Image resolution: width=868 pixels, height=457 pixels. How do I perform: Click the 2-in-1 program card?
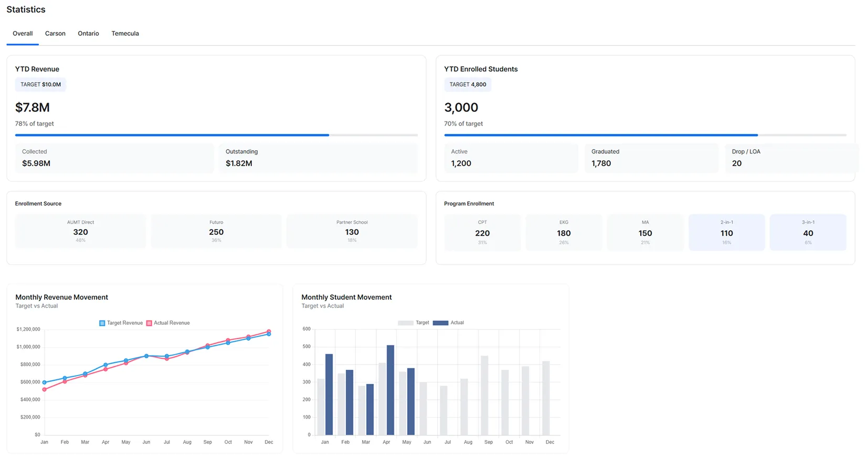726,232
